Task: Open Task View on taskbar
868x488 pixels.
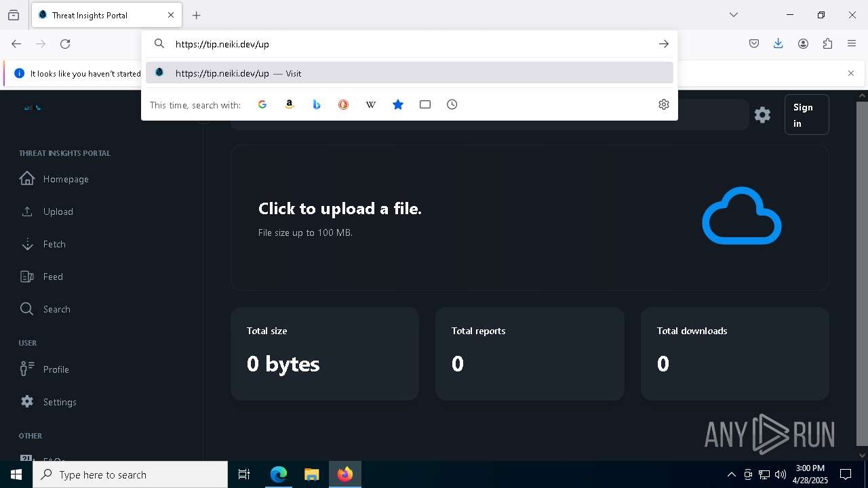Action: pyautogui.click(x=244, y=474)
